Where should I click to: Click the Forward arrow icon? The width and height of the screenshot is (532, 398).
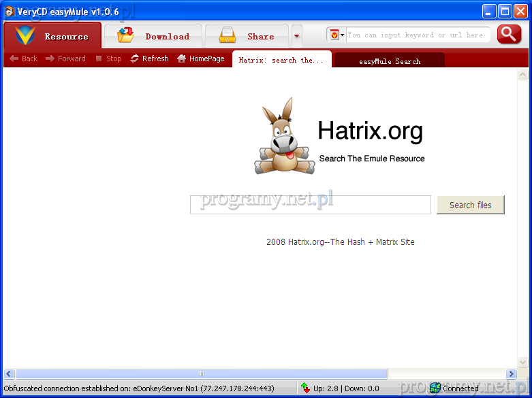[x=50, y=59]
